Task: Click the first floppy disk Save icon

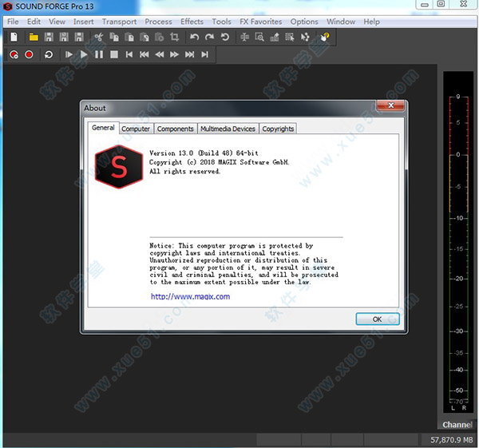Action: coord(49,38)
